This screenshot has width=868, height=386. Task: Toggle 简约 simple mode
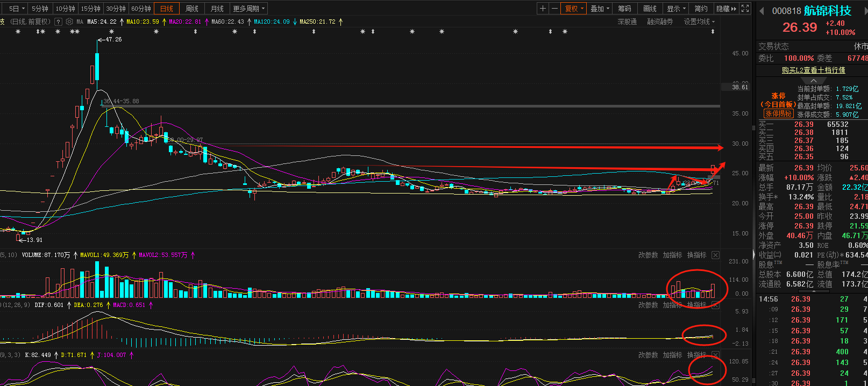(701, 9)
